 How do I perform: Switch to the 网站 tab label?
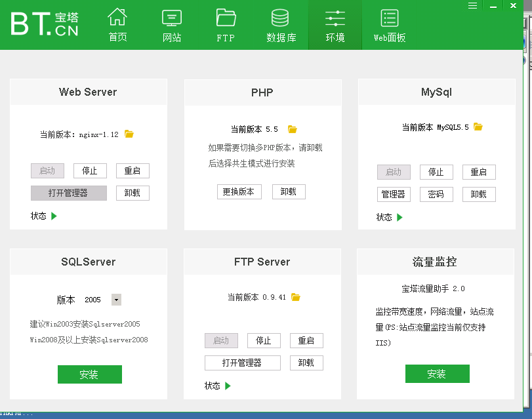(172, 37)
